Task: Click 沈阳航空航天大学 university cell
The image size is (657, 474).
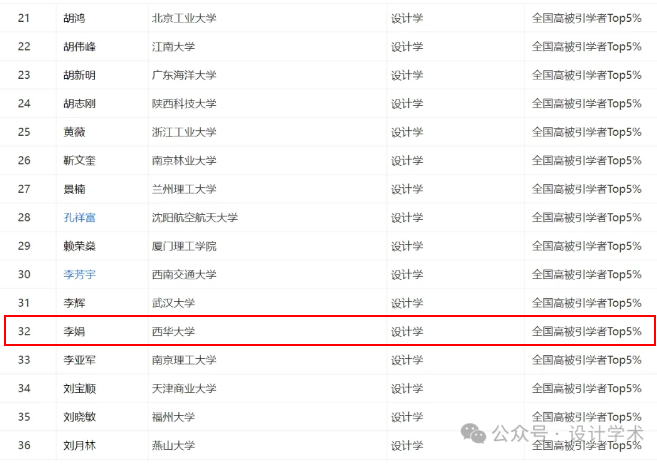Action: (195, 217)
